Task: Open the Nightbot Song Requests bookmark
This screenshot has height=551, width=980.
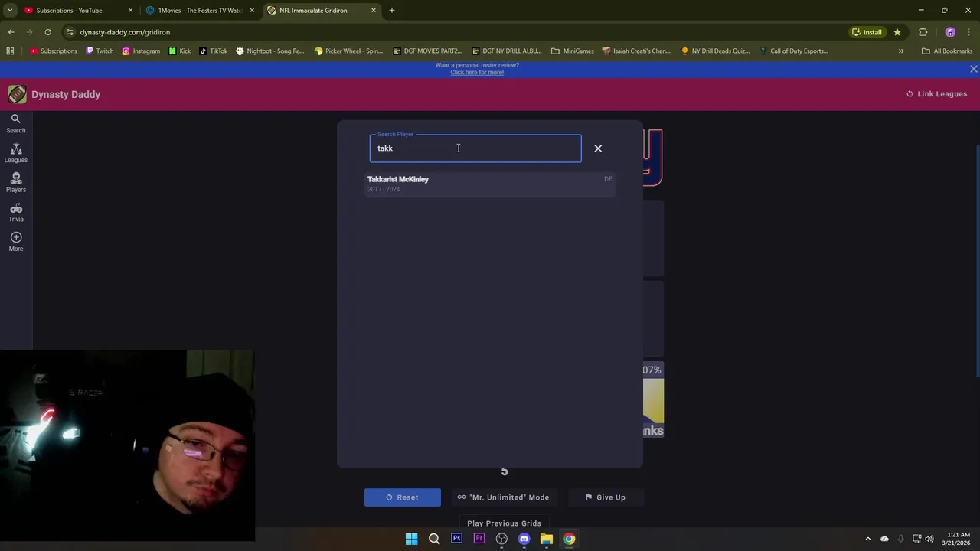Action: [x=270, y=51]
